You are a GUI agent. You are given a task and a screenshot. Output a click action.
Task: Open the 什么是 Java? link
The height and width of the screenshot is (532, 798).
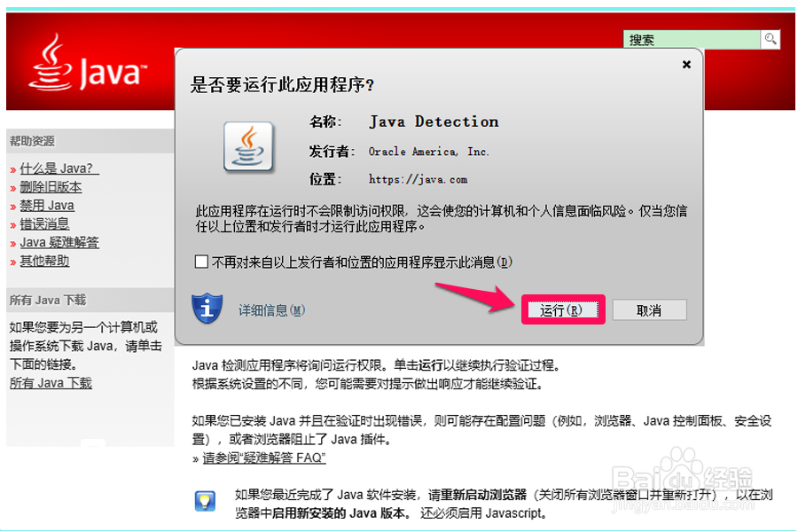tap(59, 168)
